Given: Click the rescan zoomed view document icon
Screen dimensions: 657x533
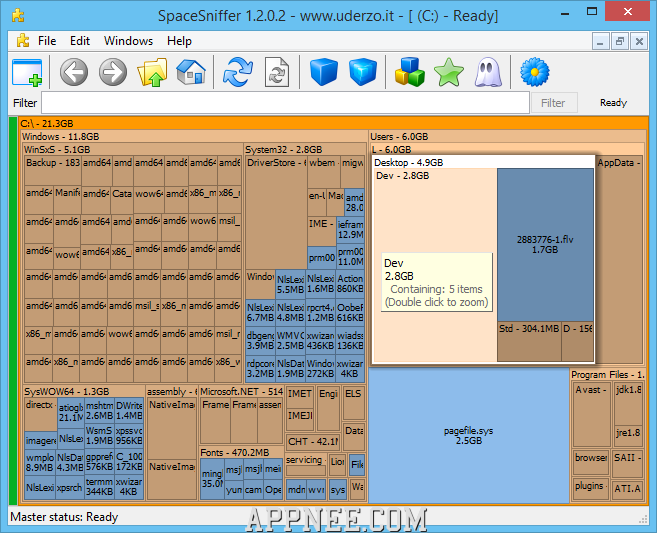Looking at the screenshot, I should pos(277,72).
